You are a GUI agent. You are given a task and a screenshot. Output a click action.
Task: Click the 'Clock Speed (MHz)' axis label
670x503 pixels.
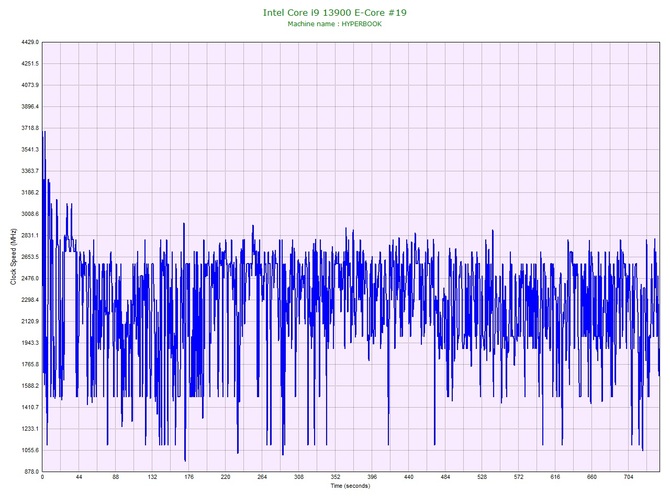pos(13,257)
